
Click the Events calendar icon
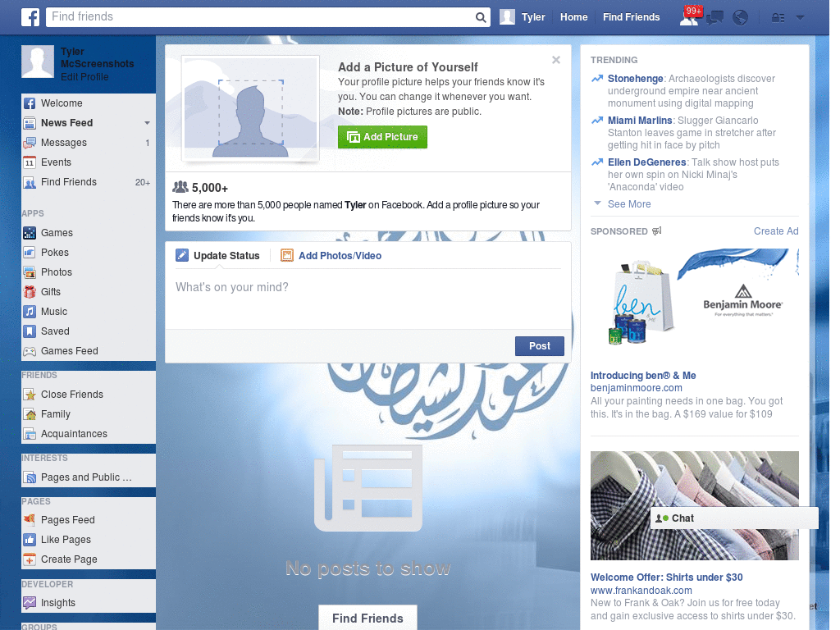pos(30,162)
